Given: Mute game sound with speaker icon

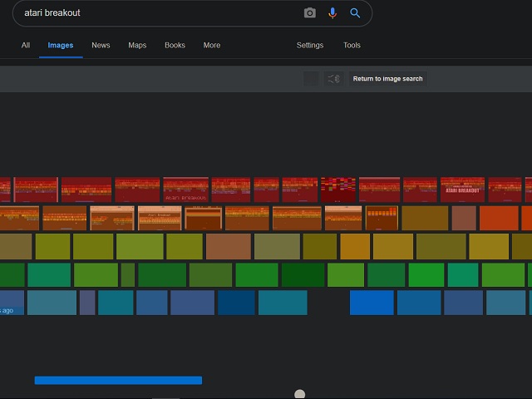Looking at the screenshot, I should [x=334, y=79].
